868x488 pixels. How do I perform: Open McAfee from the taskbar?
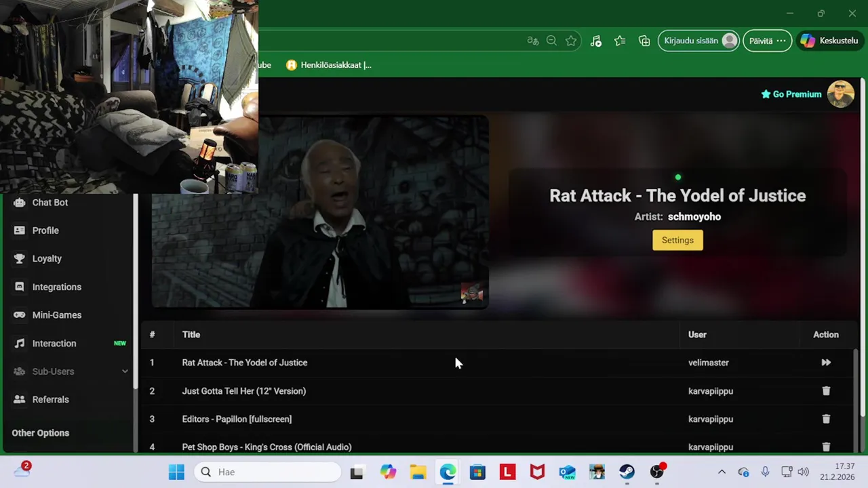(537, 472)
